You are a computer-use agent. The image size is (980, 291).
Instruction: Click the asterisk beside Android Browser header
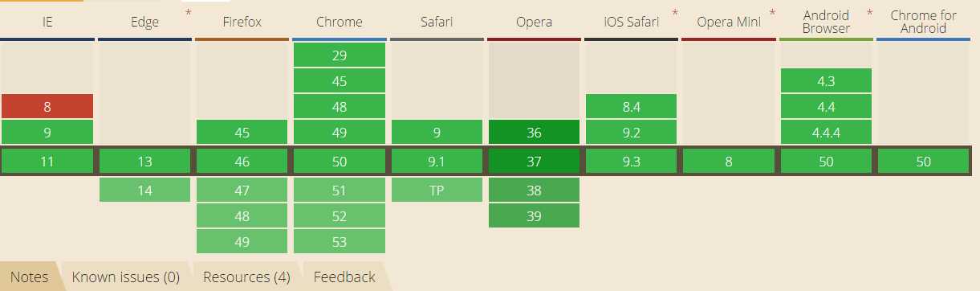(871, 14)
